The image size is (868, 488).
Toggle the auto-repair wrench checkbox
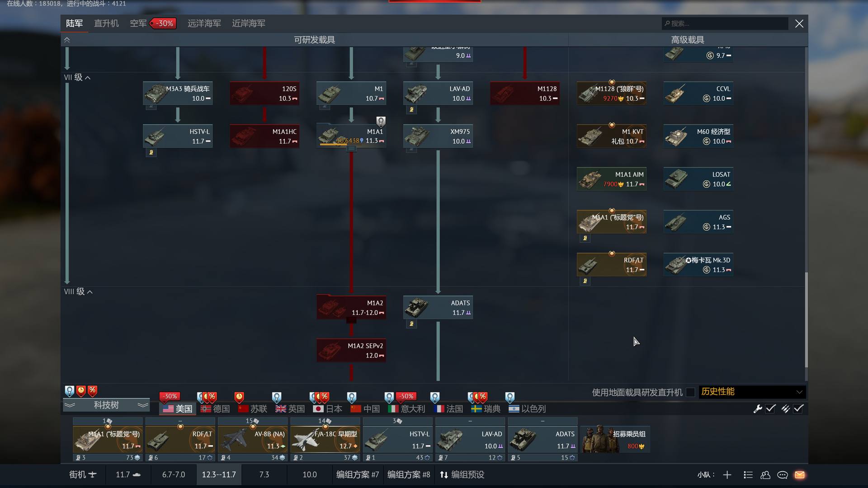(771, 408)
